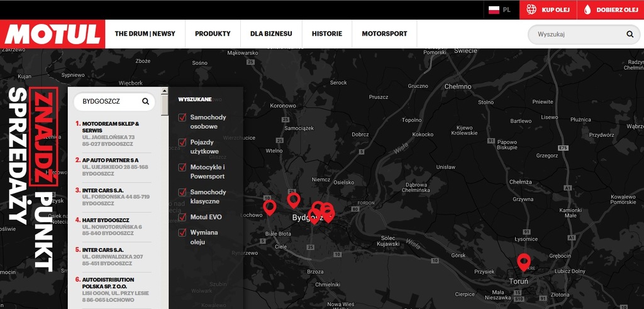
Task: Toggle Samochody klasyczne checkbox
Action: click(x=182, y=192)
